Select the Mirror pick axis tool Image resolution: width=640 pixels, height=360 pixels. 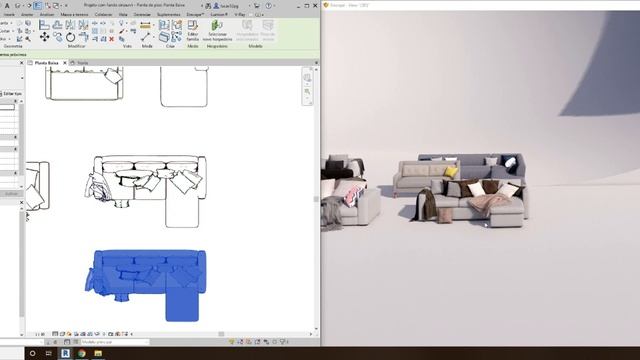click(70, 25)
